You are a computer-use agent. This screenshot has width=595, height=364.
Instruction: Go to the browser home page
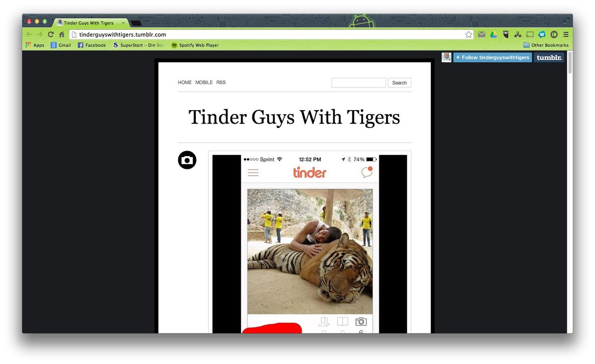tap(61, 34)
